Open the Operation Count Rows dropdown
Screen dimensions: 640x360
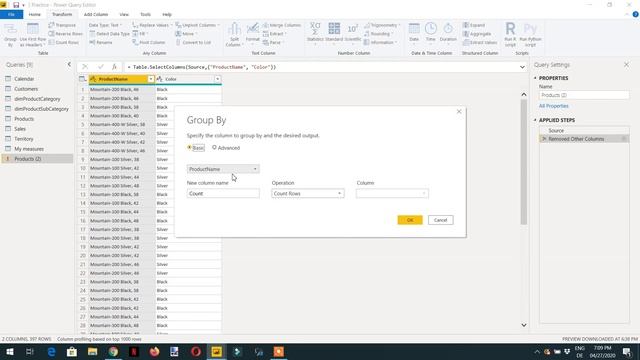point(308,193)
